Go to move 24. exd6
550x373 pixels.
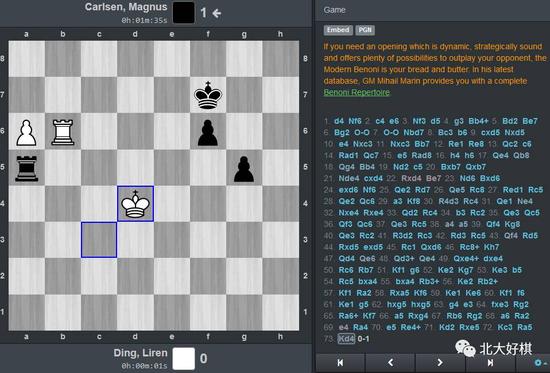coord(348,190)
